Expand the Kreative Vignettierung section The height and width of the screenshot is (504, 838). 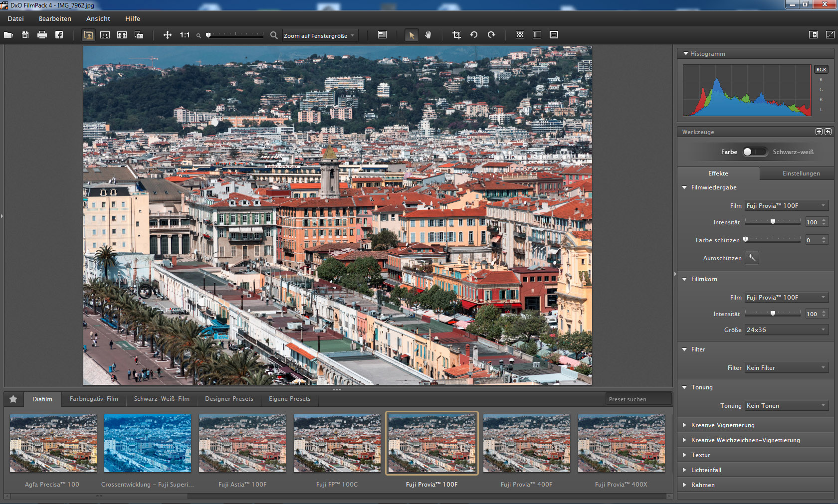point(684,425)
